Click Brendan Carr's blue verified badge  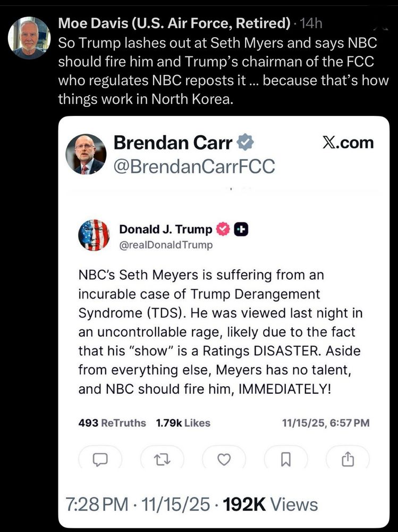pyautogui.click(x=245, y=143)
